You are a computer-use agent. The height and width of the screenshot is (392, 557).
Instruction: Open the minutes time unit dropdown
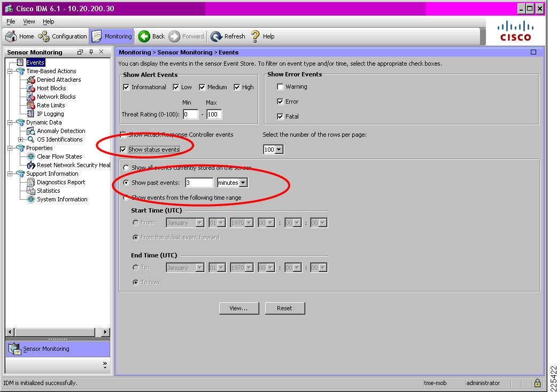(243, 183)
